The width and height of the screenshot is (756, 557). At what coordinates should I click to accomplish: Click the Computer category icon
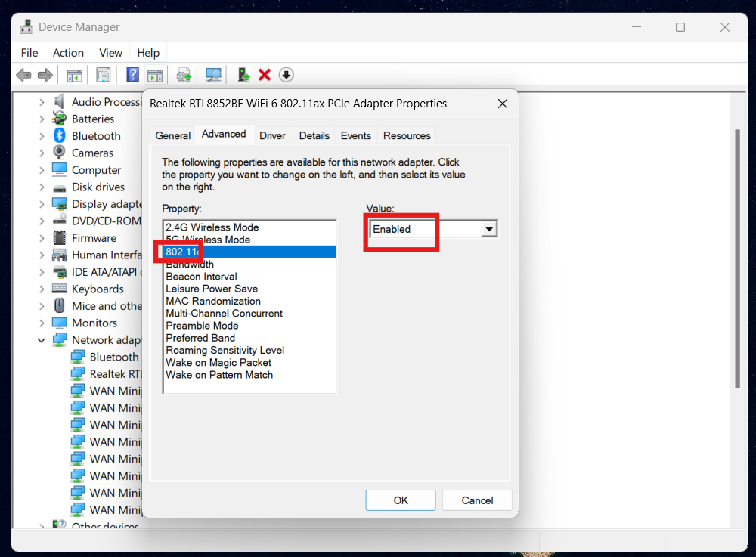(x=59, y=169)
